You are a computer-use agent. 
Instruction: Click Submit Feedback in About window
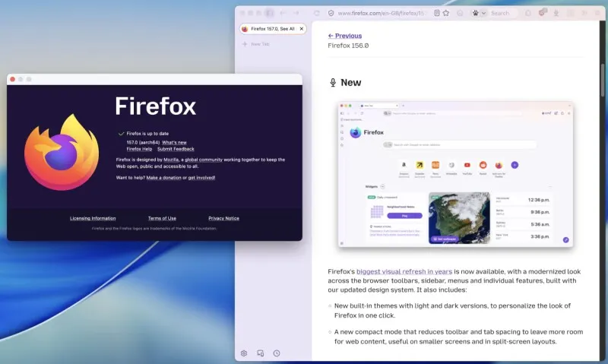click(x=176, y=149)
